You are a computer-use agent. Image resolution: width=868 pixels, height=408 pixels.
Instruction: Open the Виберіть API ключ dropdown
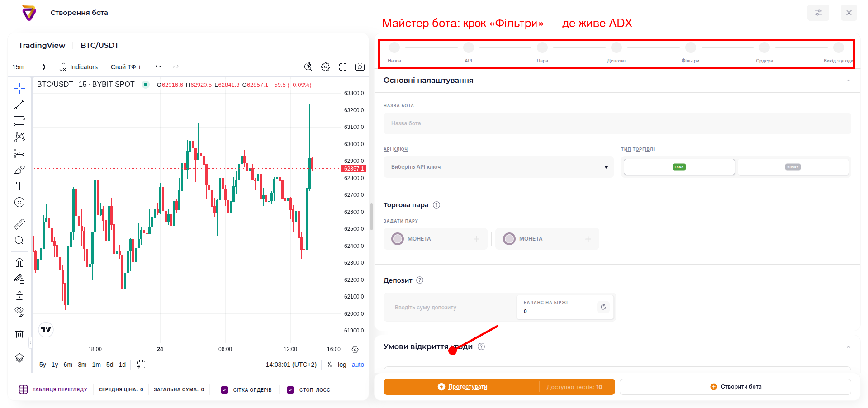pos(498,167)
